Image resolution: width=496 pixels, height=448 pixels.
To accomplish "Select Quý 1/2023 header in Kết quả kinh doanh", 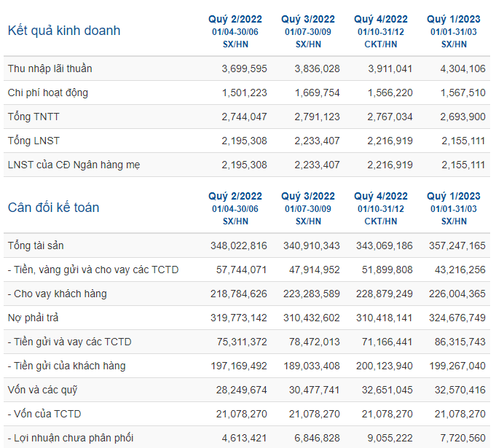I will click(454, 19).
